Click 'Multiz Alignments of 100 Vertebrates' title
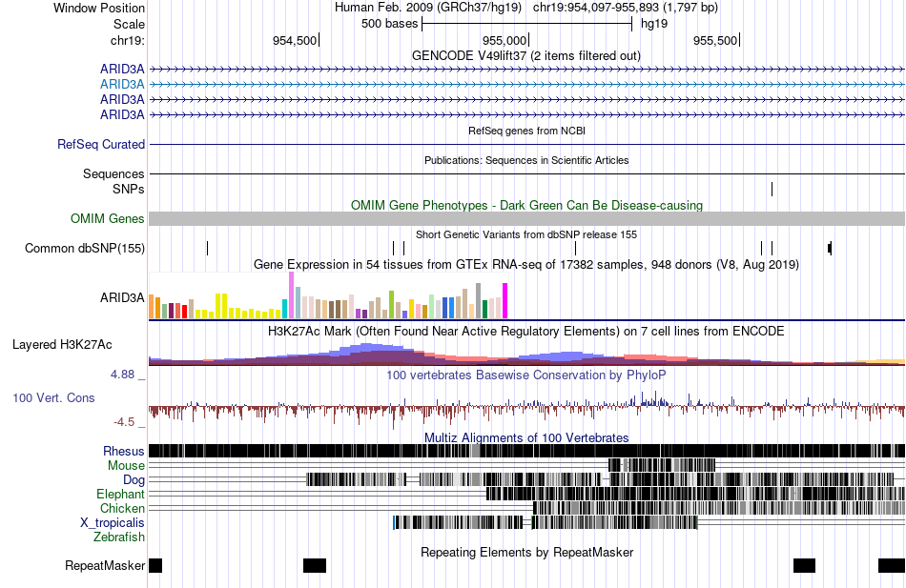 coord(526,437)
